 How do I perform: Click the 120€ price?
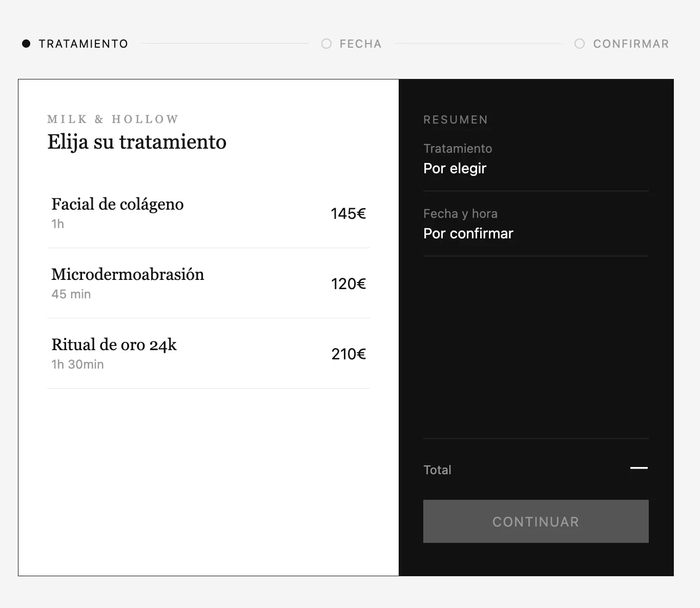[x=348, y=283]
